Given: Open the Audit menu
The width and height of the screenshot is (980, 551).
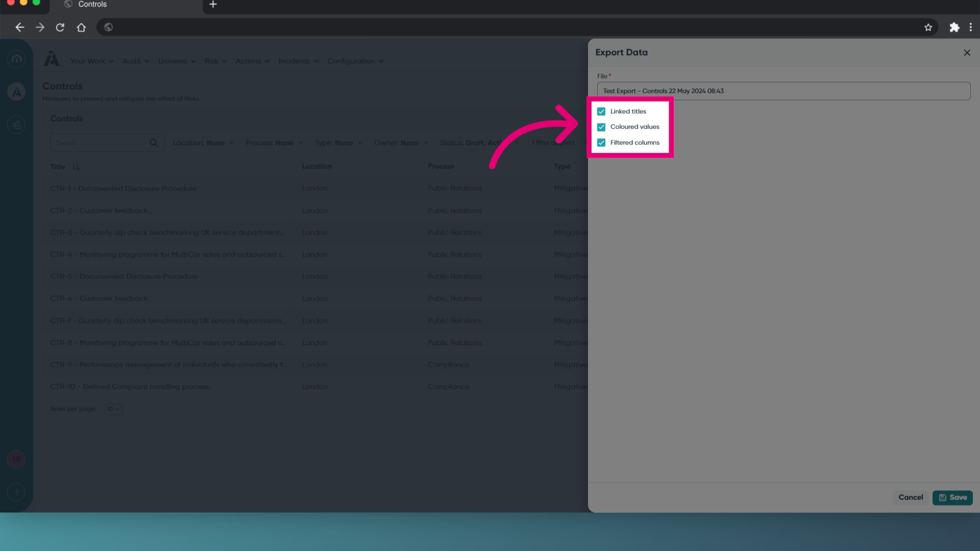Looking at the screenshot, I should click(x=136, y=61).
